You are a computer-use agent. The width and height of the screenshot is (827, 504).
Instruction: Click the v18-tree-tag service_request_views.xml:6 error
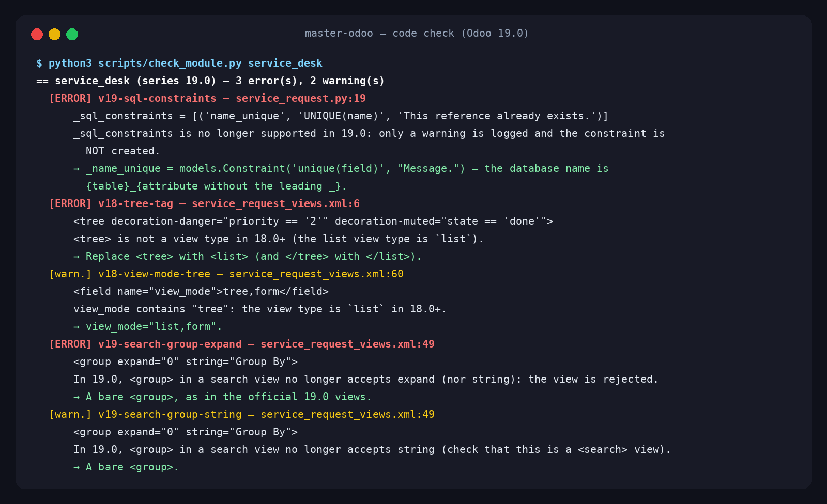click(204, 204)
